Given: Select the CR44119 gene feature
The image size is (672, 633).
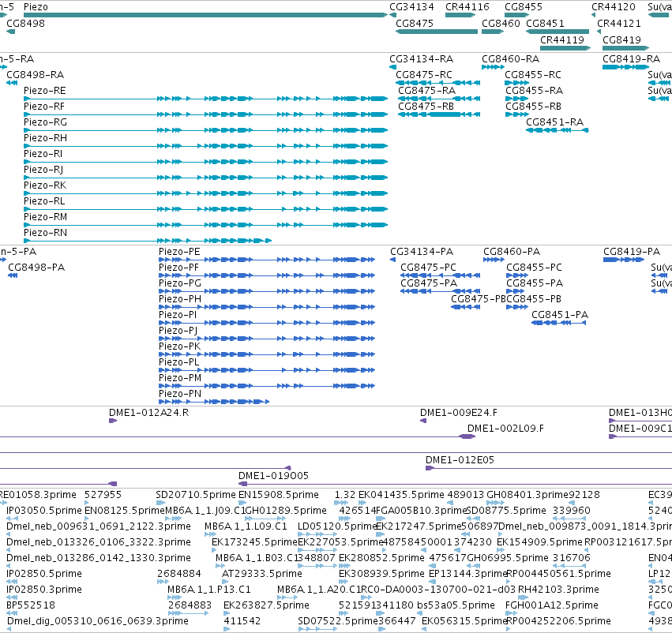Looking at the screenshot, I should 565,48.
